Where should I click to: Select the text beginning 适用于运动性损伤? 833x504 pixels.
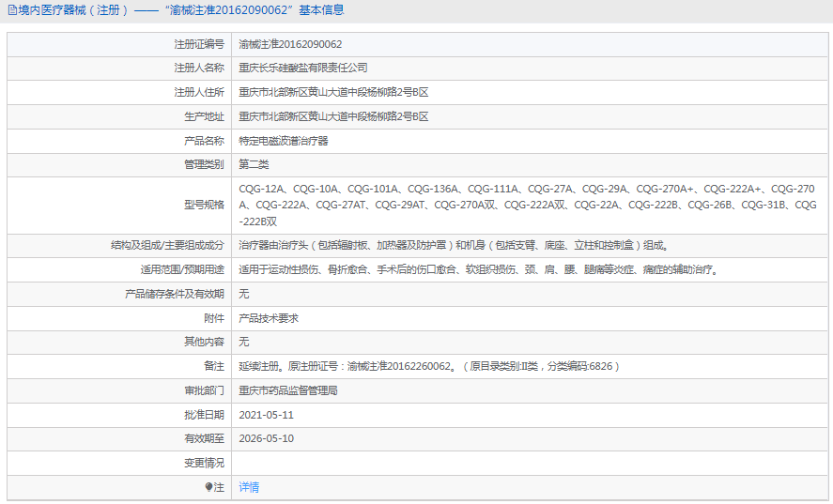[479, 269]
